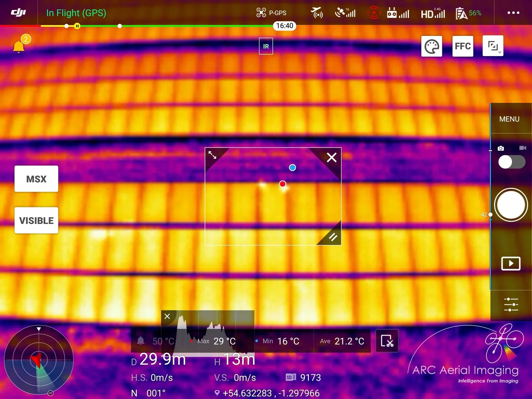Viewport: 532px width, 399px height.
Task: Tap the SD card 9173 capacity indicator
Action: click(303, 377)
